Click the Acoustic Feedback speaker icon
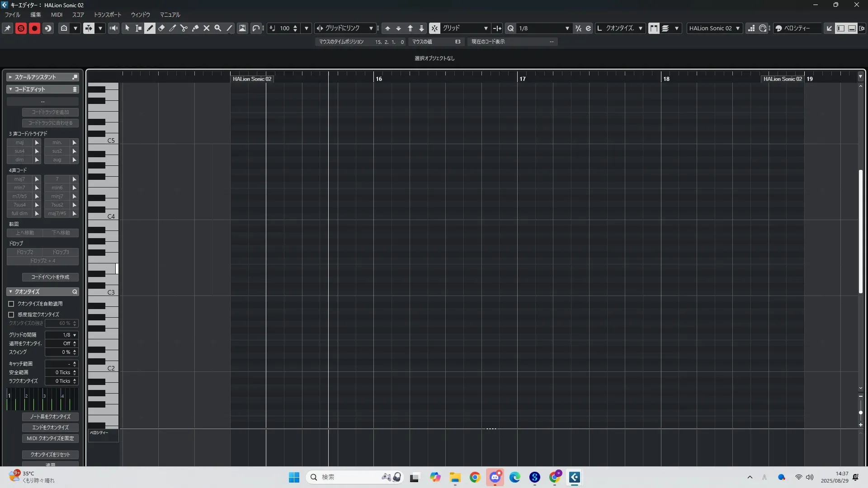868x488 pixels. (x=113, y=28)
